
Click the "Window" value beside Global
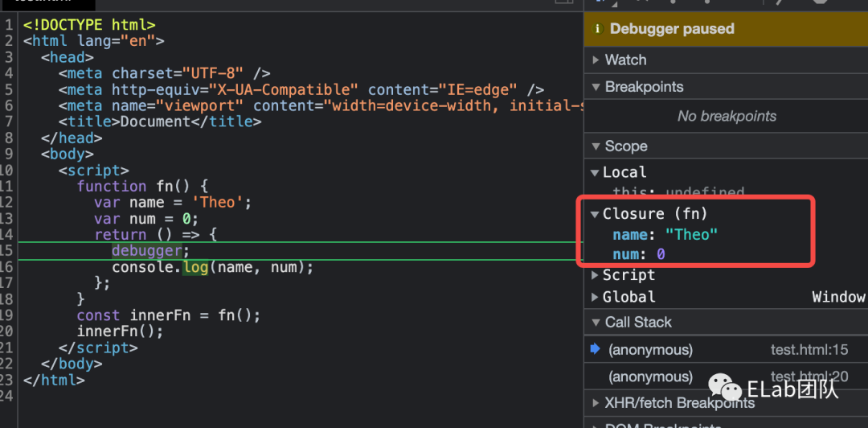838,297
